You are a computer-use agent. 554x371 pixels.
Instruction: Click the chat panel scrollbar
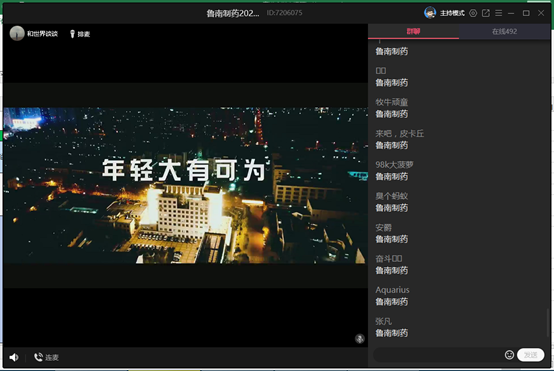(x=548, y=323)
